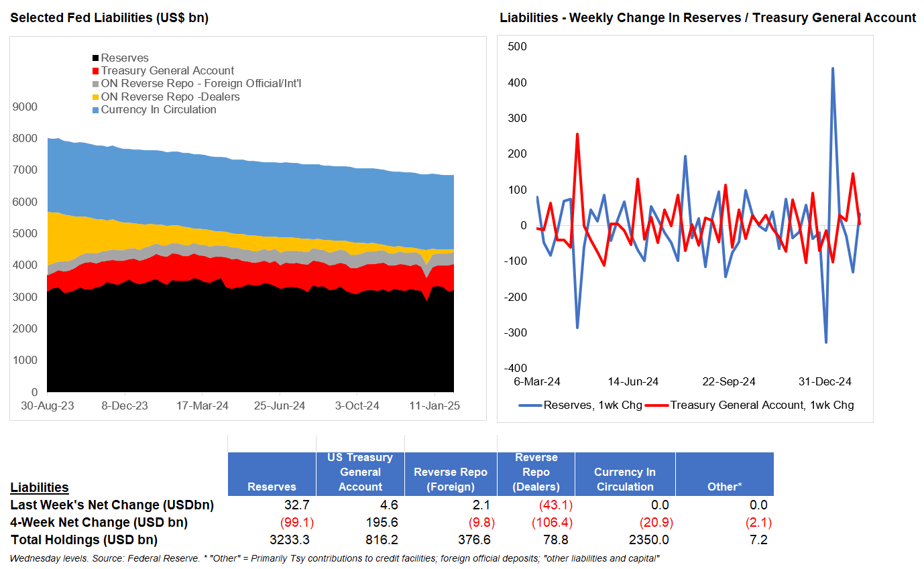Select the 'Currency In Circulation' table header
This screenshot has width=924, height=569.
(625, 479)
